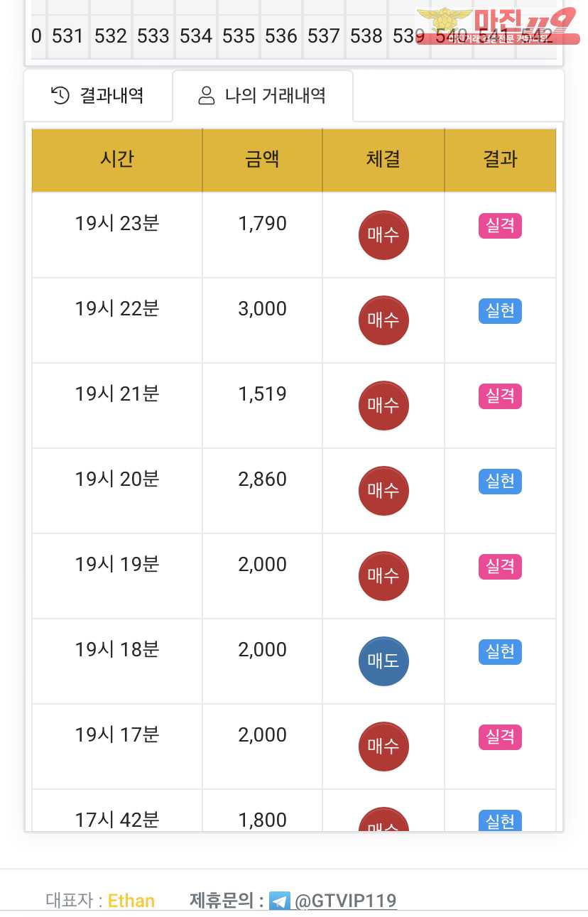The width and height of the screenshot is (588, 917).
Task: Click the 실현 label at 19시 22분
Action: [x=500, y=311]
